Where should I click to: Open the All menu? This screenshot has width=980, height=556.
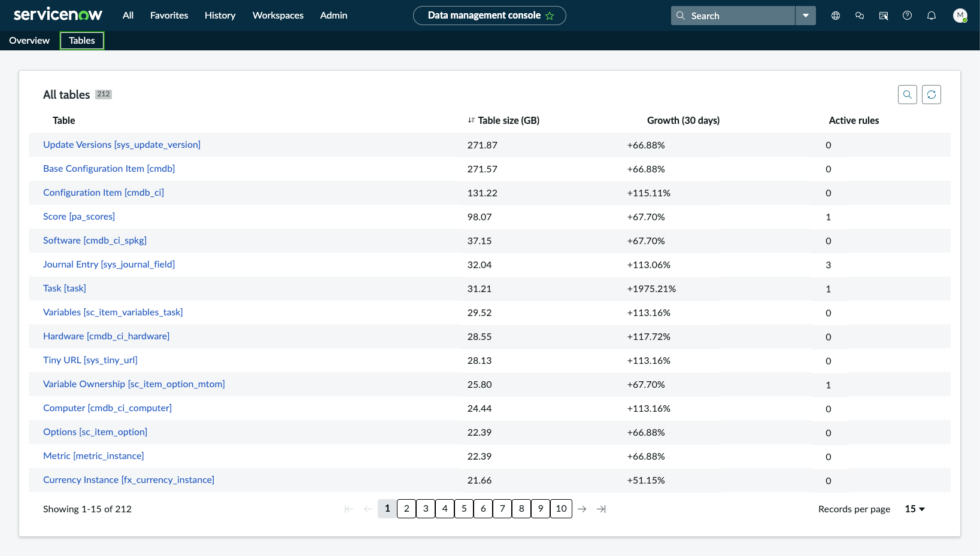click(x=128, y=16)
